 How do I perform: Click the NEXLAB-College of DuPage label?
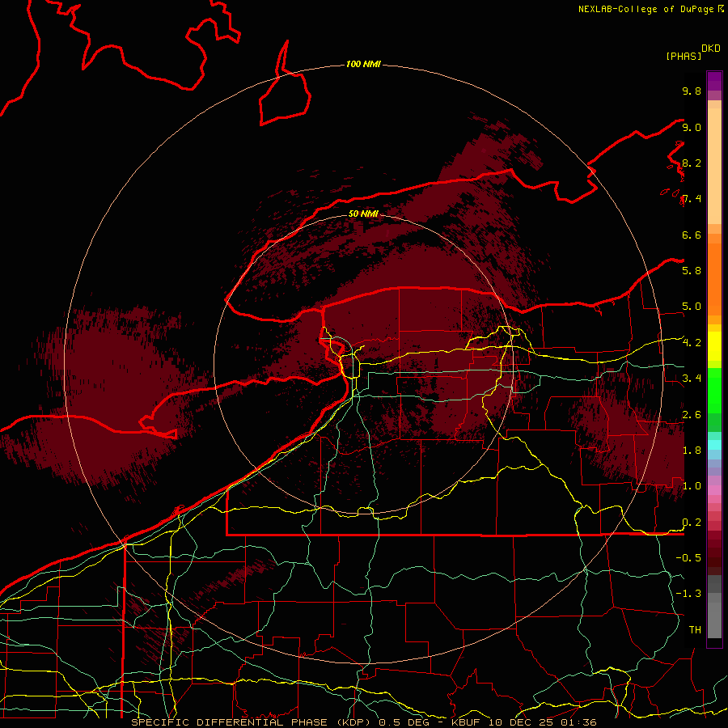(645, 9)
